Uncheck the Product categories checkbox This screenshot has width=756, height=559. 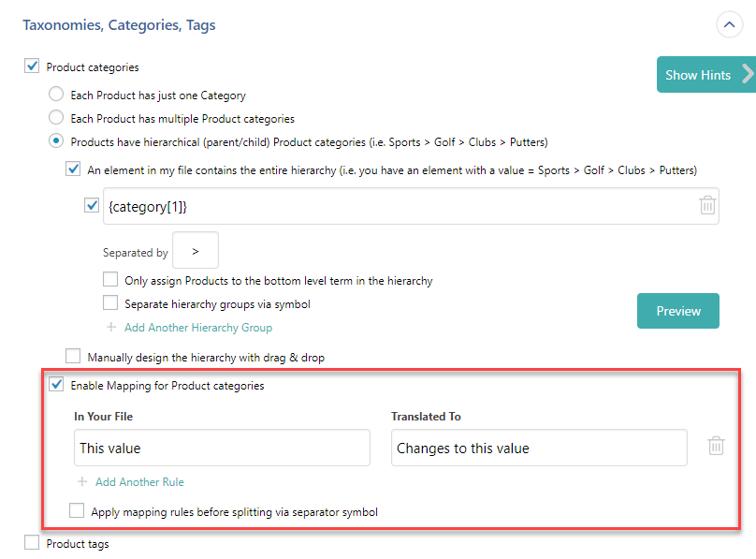click(32, 66)
